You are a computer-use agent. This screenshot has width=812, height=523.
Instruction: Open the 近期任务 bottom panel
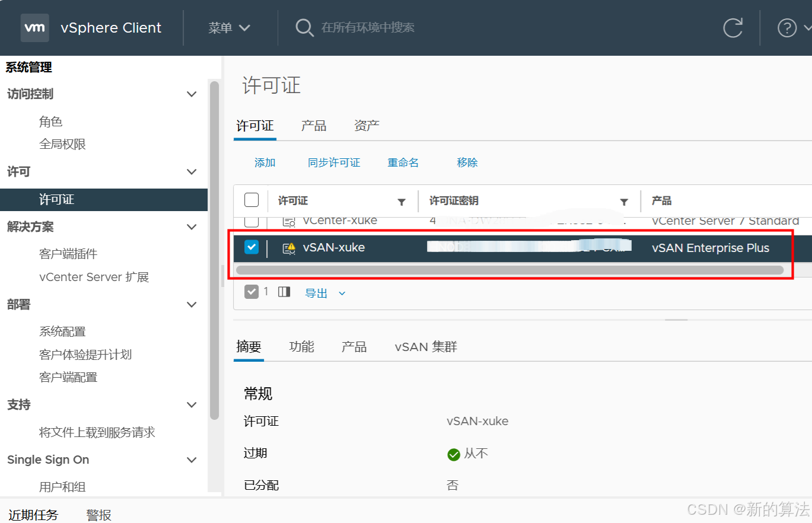pyautogui.click(x=33, y=515)
